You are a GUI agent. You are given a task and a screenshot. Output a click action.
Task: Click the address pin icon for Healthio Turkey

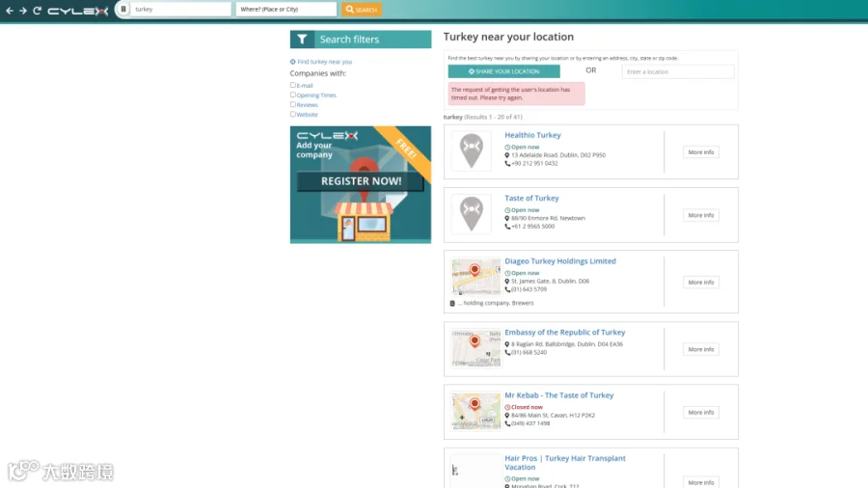[507, 155]
